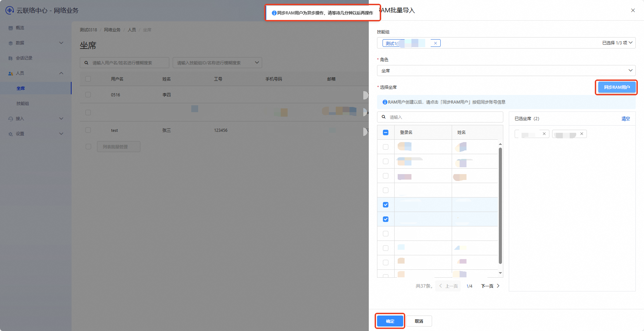Focus the 用户名/姓名 fuzzy search field
This screenshot has height=331, width=644.
[125, 63]
